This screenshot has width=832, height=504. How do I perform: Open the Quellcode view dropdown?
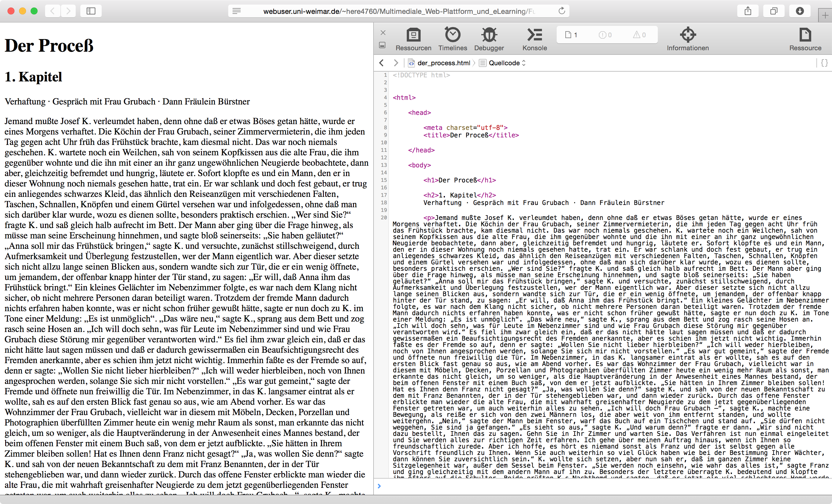click(x=503, y=63)
